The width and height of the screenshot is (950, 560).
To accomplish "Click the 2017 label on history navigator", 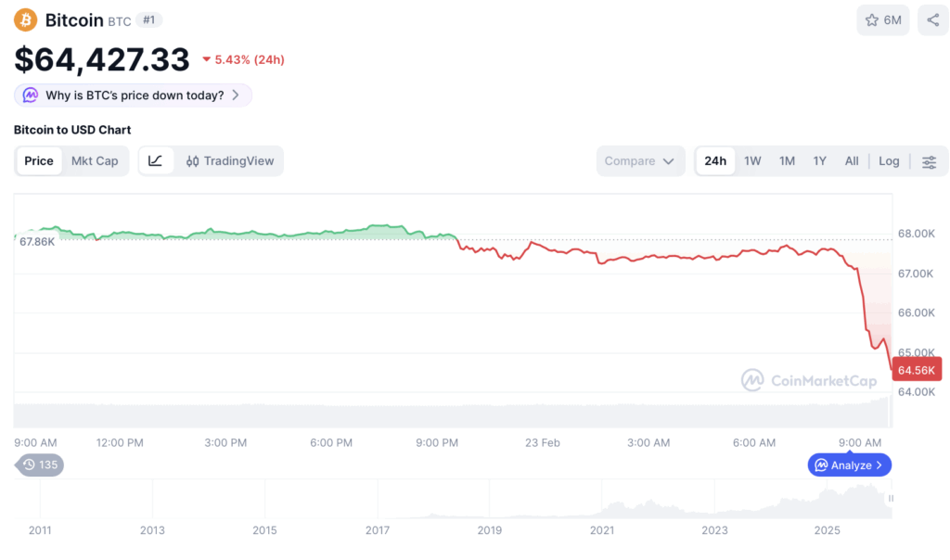I will [377, 530].
